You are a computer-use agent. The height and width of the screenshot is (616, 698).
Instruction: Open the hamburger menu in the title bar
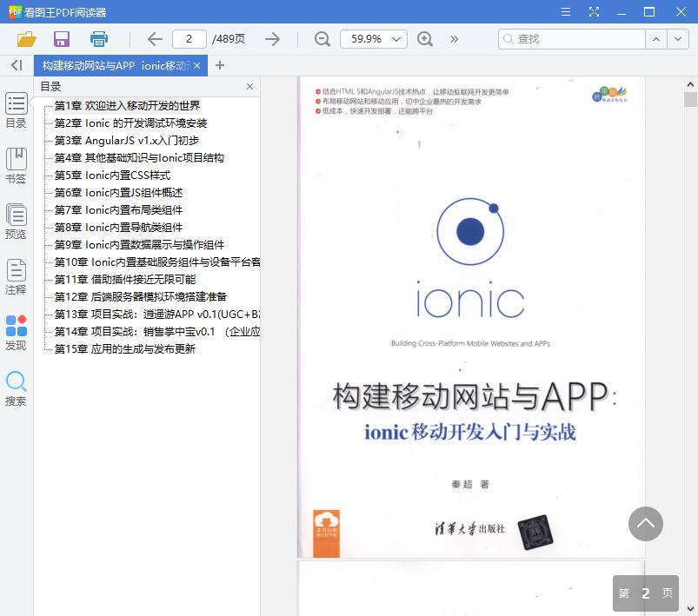pyautogui.click(x=565, y=12)
